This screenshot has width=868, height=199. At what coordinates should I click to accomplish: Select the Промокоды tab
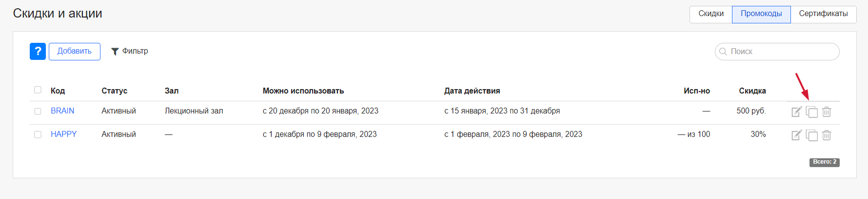(x=761, y=14)
